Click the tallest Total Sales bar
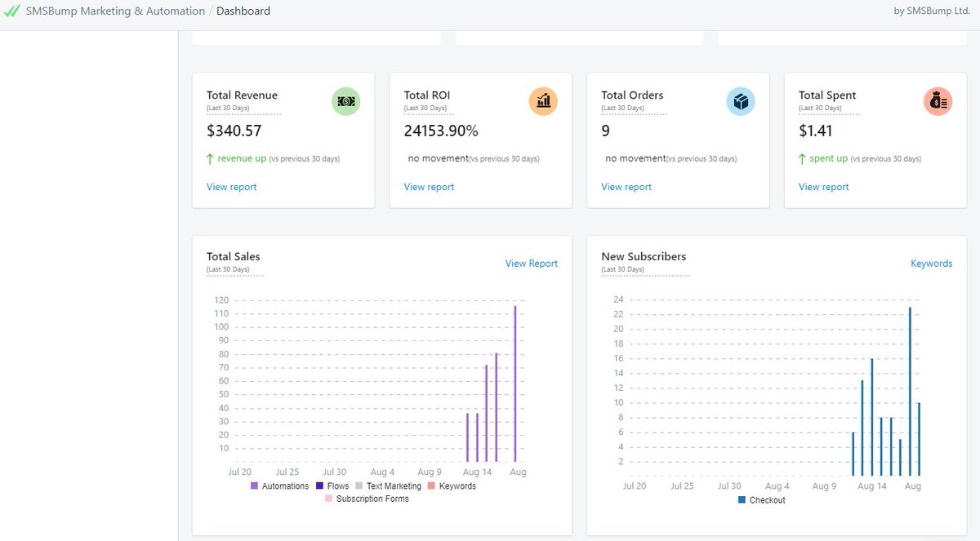Screen dimensions: 980x541 coord(515,384)
